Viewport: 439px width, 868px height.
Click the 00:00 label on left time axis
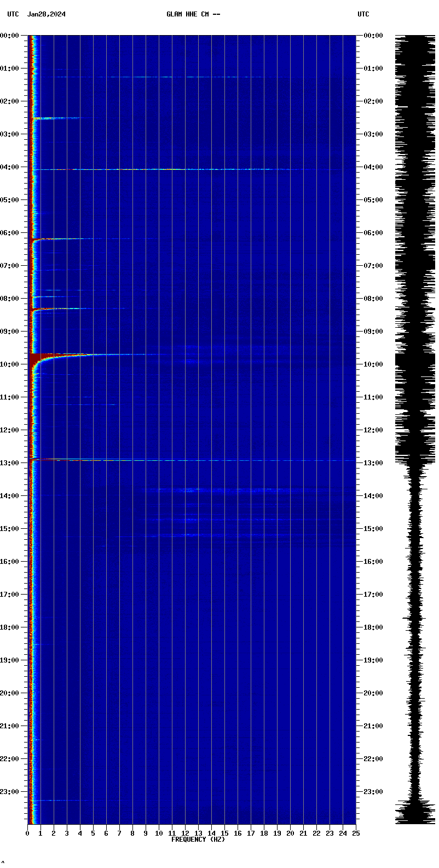point(10,36)
